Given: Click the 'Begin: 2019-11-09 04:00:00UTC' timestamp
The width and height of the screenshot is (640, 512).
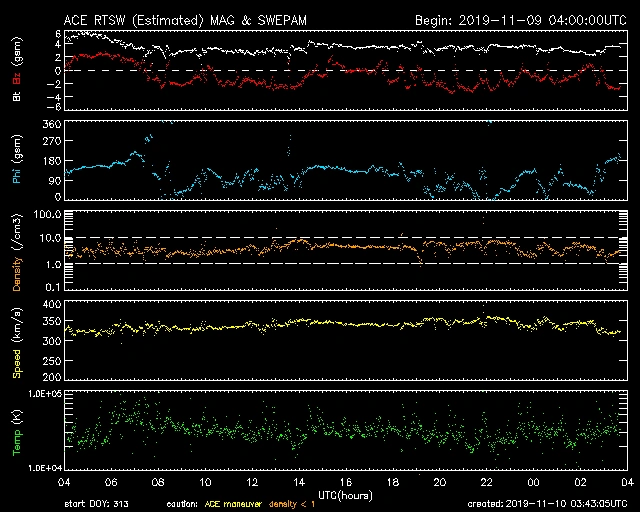Looking at the screenshot, I should [x=515, y=20].
